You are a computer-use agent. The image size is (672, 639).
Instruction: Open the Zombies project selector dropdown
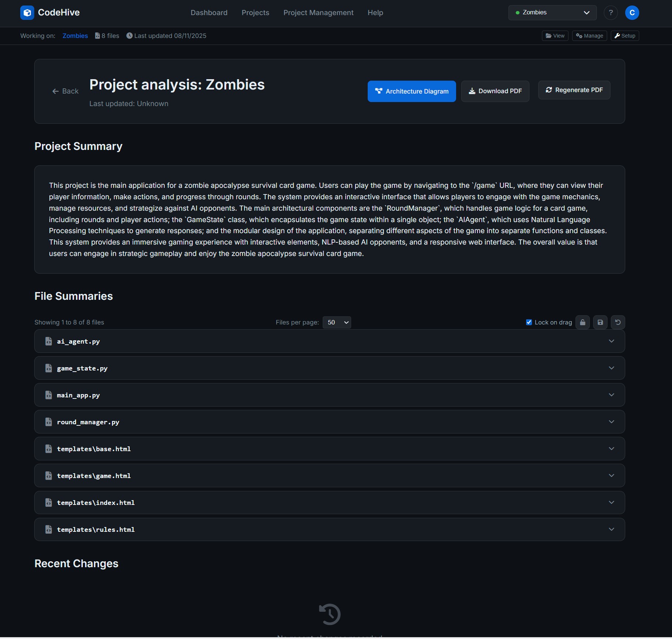tap(553, 12)
